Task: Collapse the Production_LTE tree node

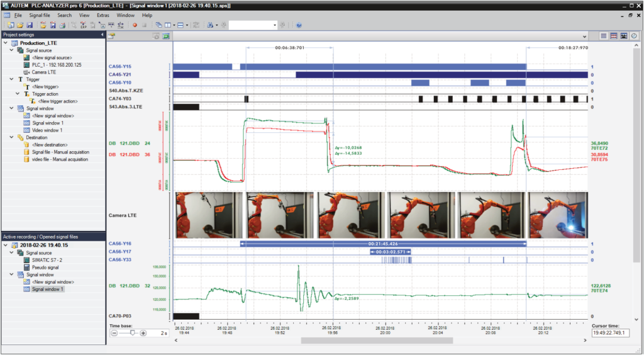Action: 6,43
